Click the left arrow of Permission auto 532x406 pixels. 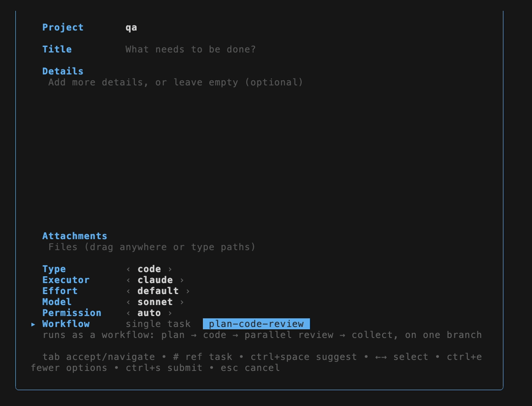point(128,313)
